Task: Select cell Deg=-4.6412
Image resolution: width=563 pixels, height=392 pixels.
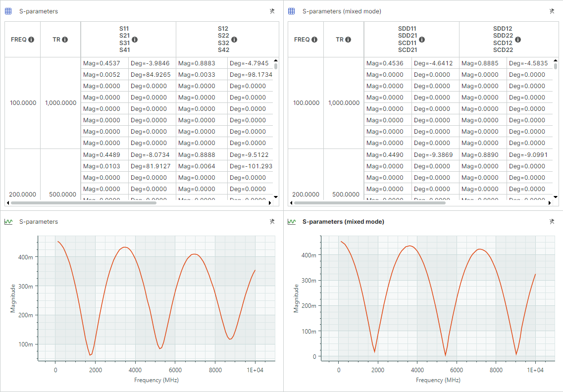Action: coord(436,63)
